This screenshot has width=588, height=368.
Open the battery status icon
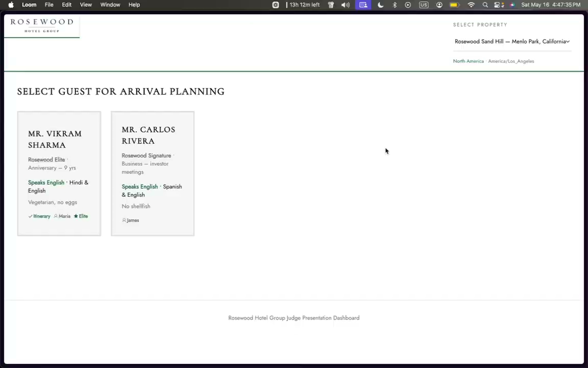coord(454,5)
